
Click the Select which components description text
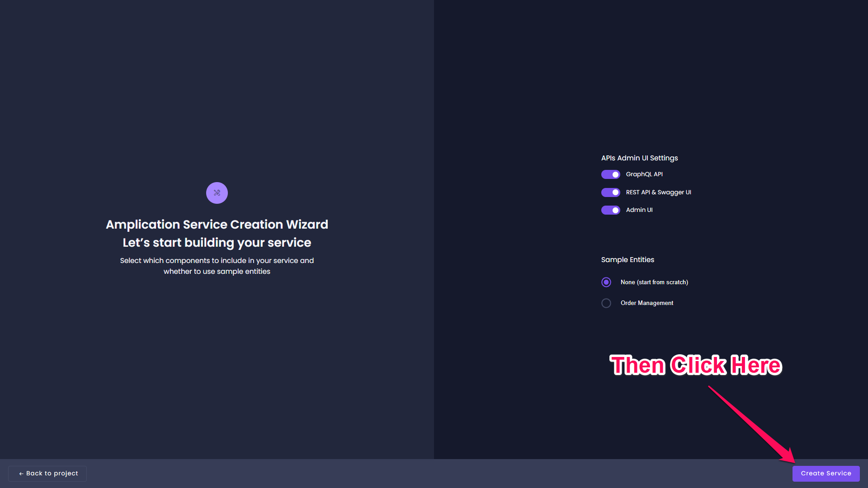217,266
